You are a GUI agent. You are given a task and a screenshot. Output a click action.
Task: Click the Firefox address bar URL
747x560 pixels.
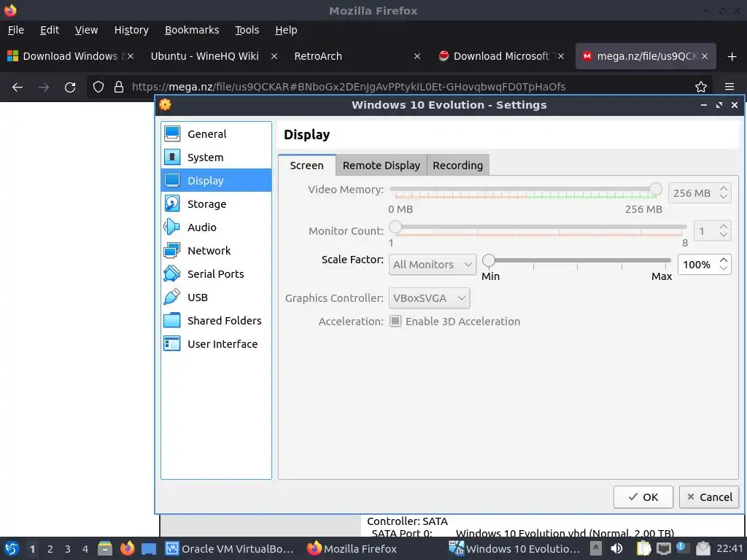349,87
